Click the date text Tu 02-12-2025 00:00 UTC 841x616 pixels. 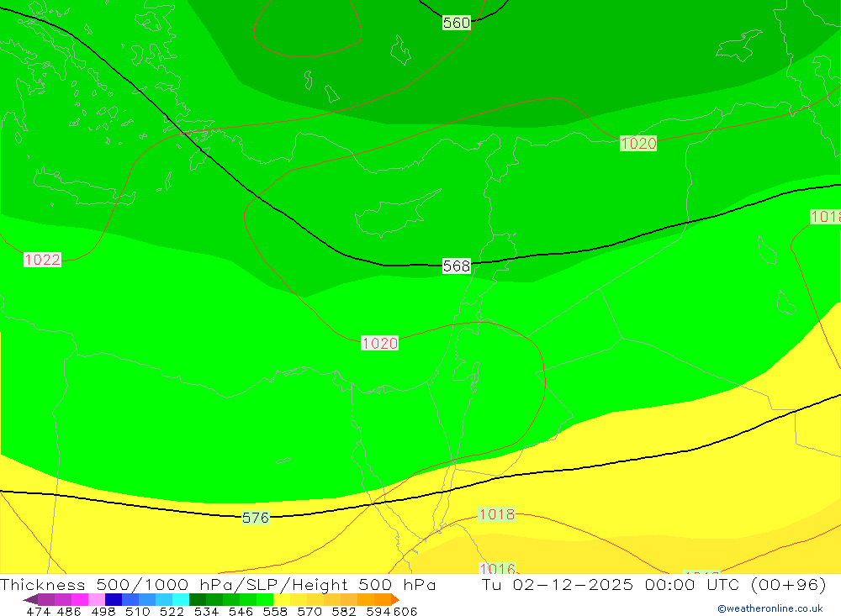point(611,584)
